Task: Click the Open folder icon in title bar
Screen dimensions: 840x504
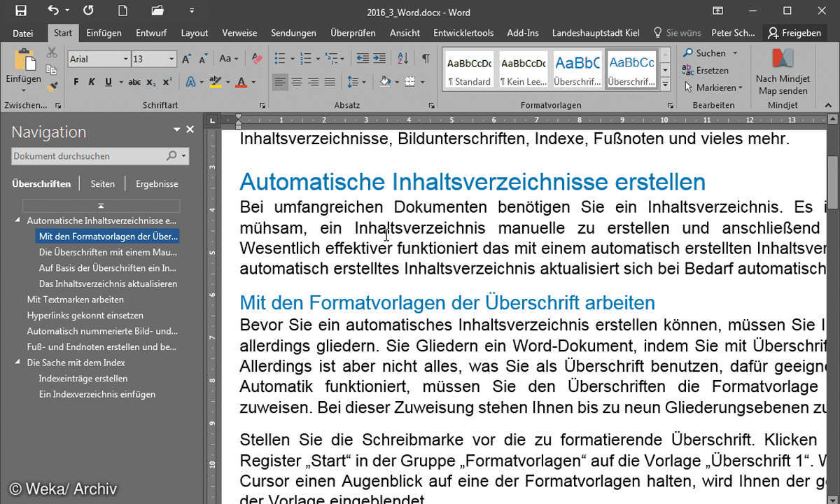Action: (x=157, y=10)
